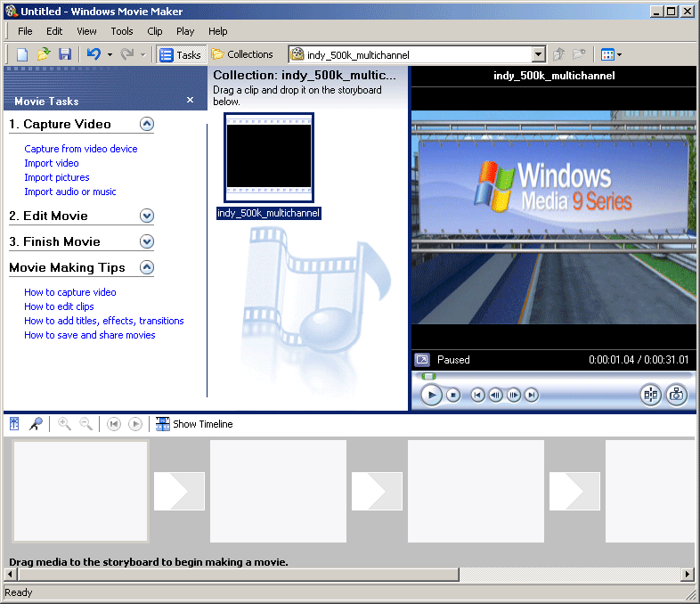
Task: Close the Movie Tasks pane
Action: click(191, 100)
